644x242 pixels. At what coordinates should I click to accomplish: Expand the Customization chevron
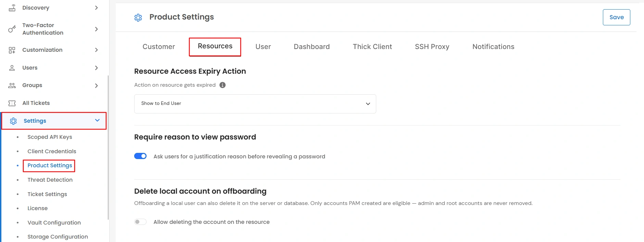click(97, 50)
